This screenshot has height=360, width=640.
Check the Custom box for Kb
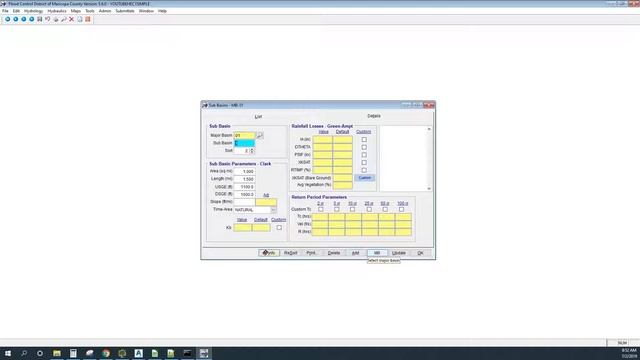(279, 227)
